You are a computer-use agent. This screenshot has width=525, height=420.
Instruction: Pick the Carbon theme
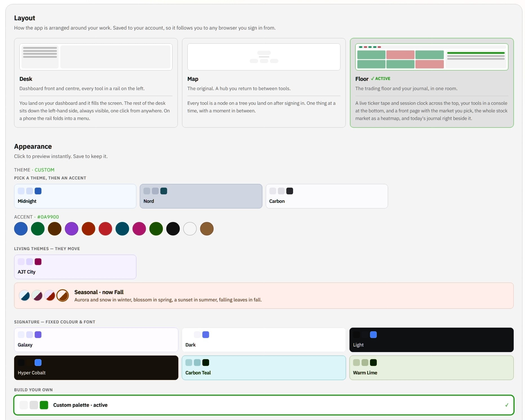click(x=327, y=196)
